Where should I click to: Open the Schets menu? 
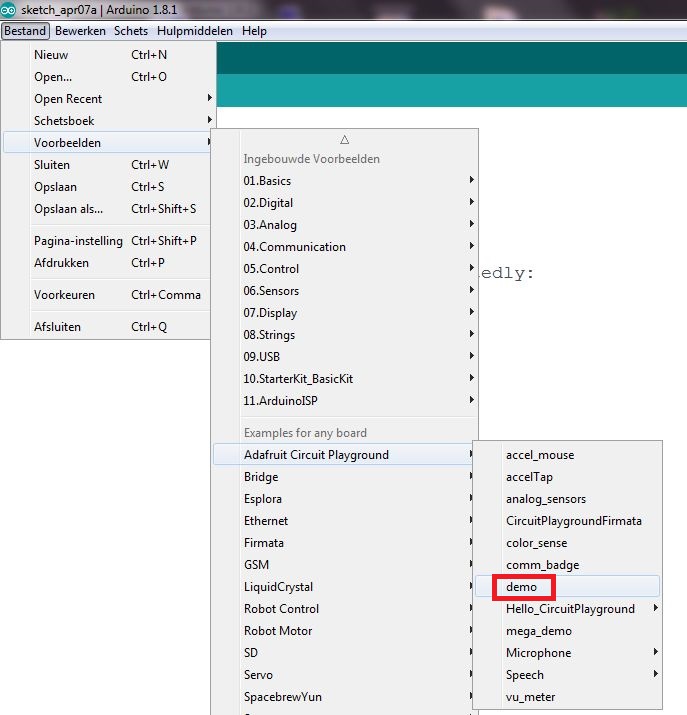click(x=131, y=31)
